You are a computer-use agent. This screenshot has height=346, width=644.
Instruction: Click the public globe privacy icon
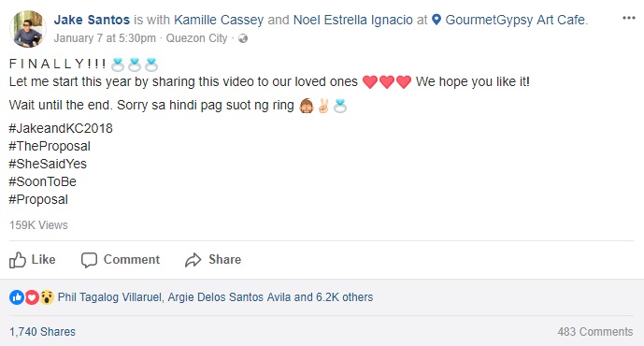point(243,38)
